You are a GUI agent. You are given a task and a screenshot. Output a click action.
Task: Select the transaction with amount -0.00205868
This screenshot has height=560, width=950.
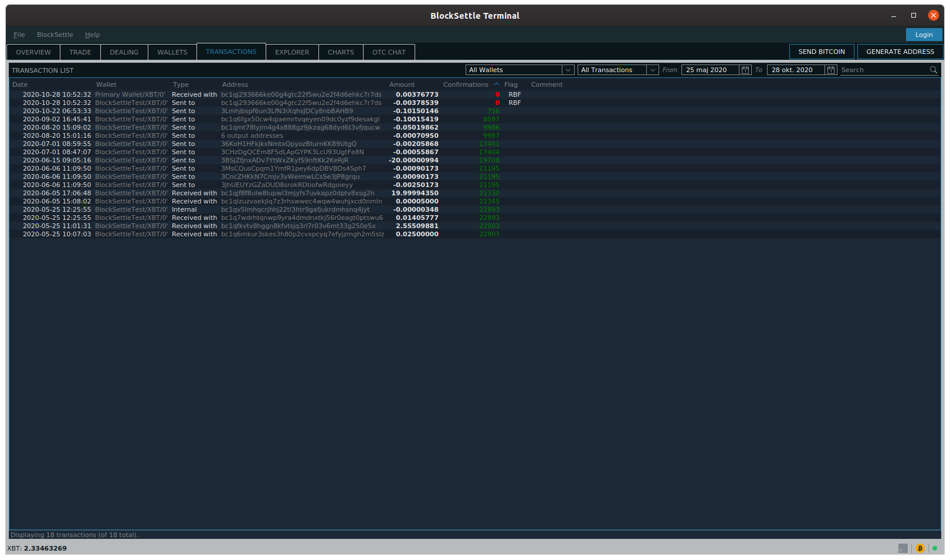(475, 144)
